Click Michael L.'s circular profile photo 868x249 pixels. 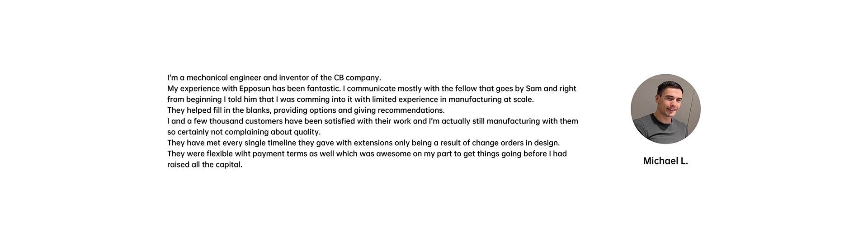click(665, 109)
